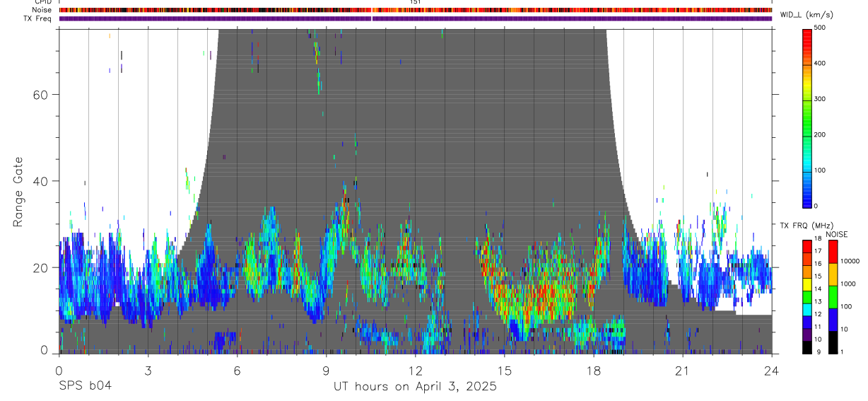The height and width of the screenshot is (401, 868).
Task: Click the yellow band of the TX FRQ legend
Action: coord(807,284)
